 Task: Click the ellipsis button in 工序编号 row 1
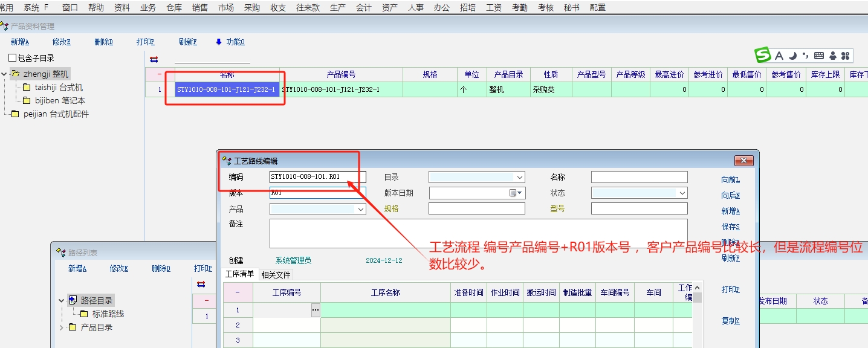[x=315, y=310]
